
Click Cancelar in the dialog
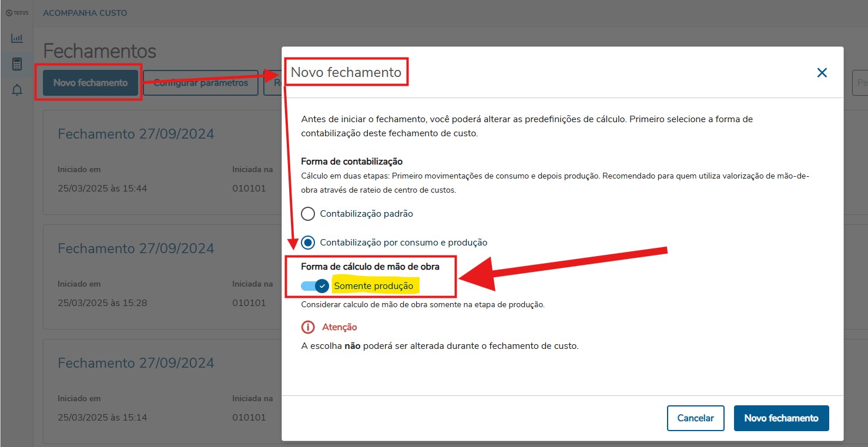click(695, 418)
